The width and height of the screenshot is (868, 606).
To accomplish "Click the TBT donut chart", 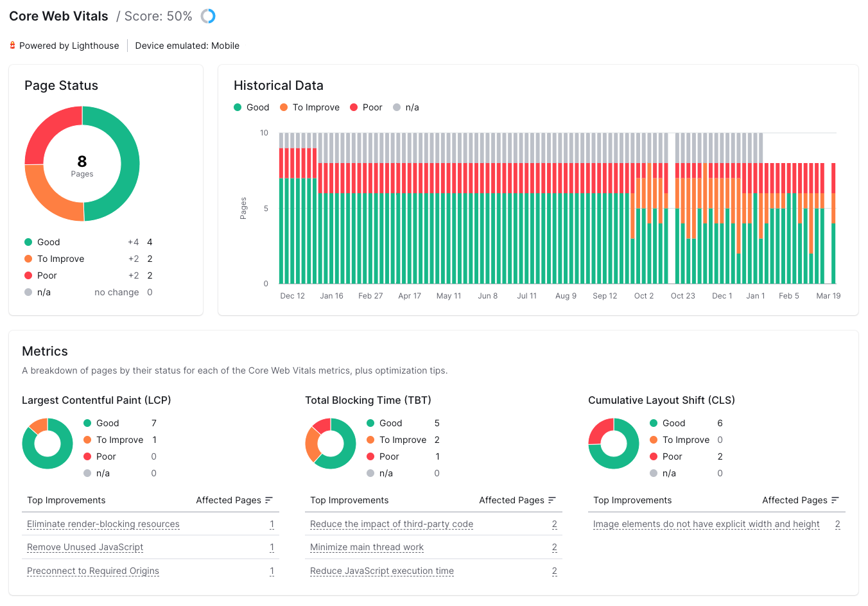I will pos(331,443).
